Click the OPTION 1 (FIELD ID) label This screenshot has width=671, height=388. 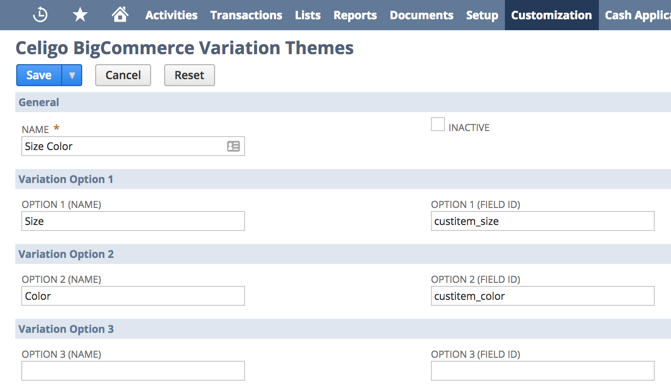(475, 204)
